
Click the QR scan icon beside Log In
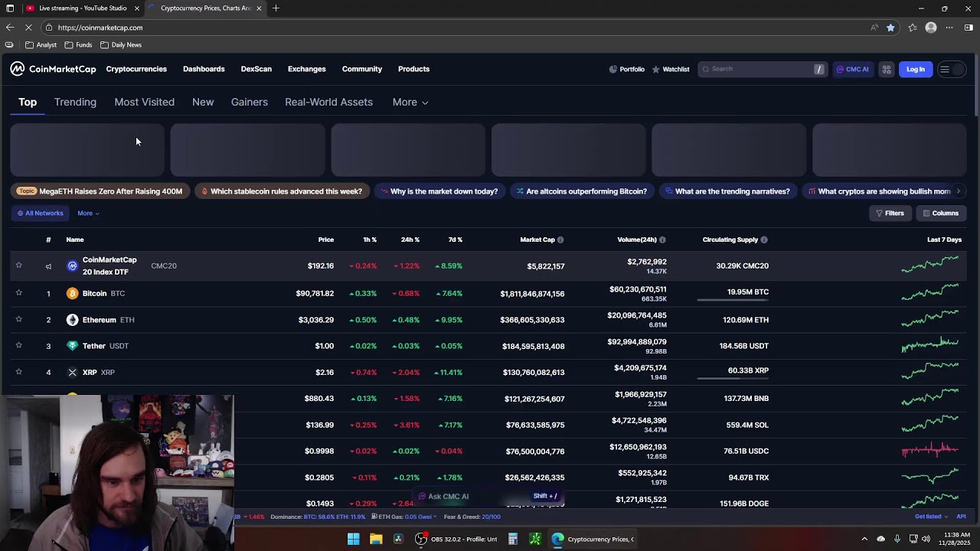click(887, 69)
